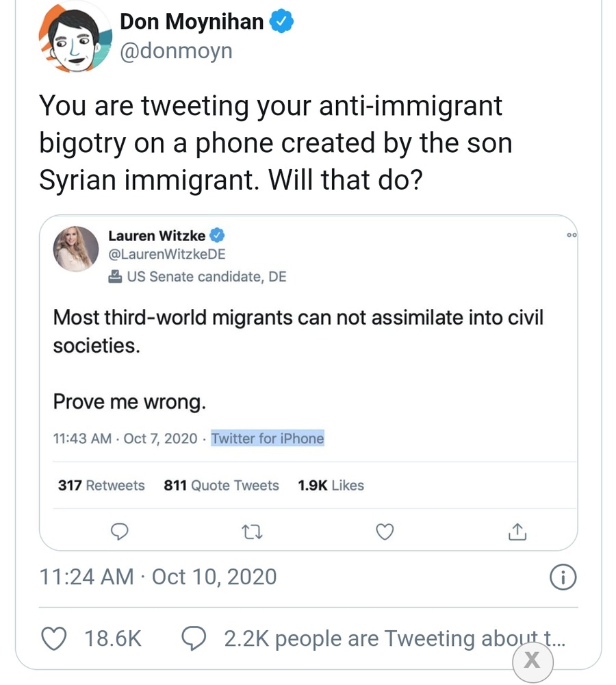View the 811 Quote Tweets list
The image size is (616, 685).
[221, 486]
